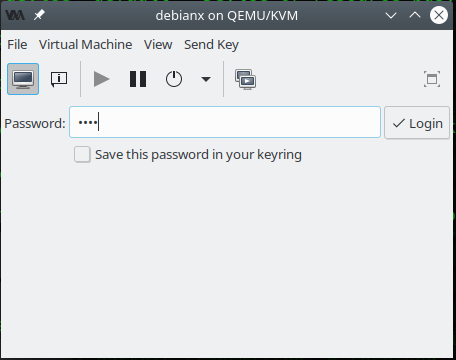
Task: Toggle the pin window icon in title bar
Action: point(39,15)
